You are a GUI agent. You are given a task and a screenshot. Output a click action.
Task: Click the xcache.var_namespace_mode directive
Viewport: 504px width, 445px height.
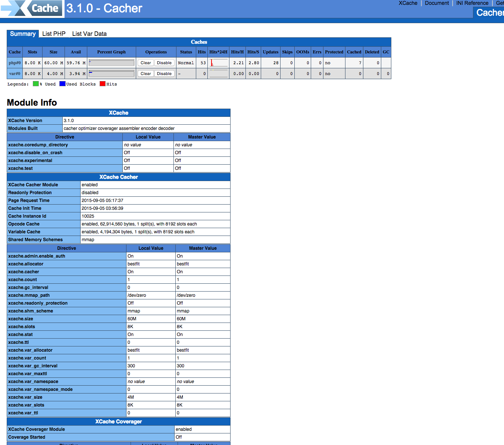coord(40,389)
